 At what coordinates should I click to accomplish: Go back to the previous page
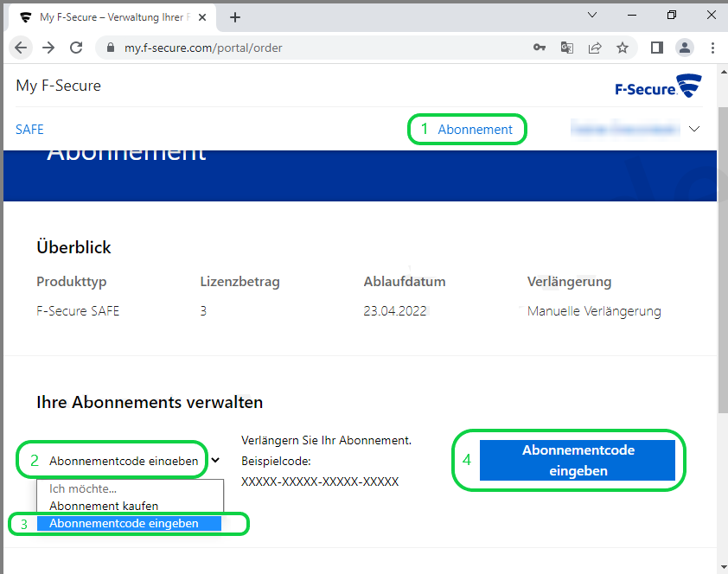coord(21,48)
